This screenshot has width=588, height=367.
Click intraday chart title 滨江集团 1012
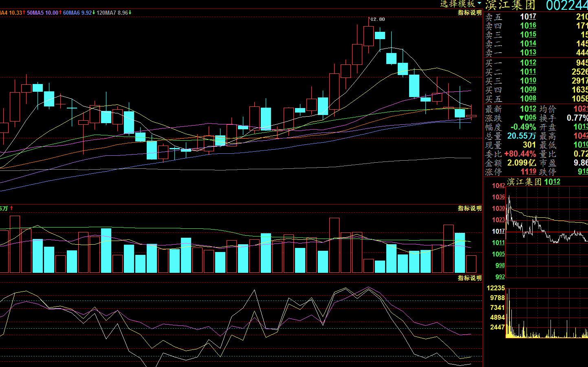click(x=533, y=182)
